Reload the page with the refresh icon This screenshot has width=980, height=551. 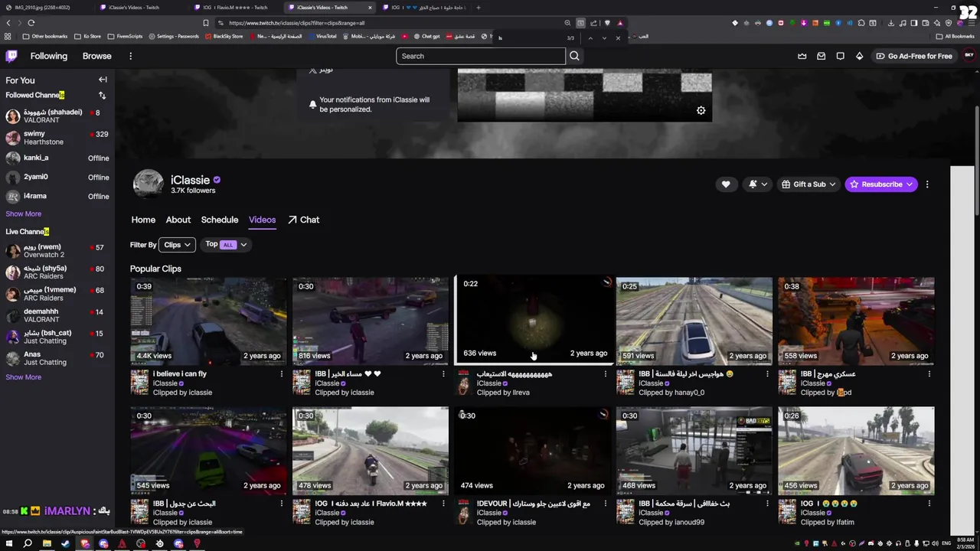(31, 23)
